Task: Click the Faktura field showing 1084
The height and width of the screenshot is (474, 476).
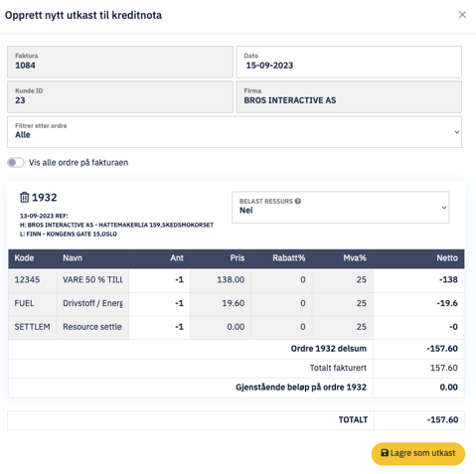Action: point(120,62)
